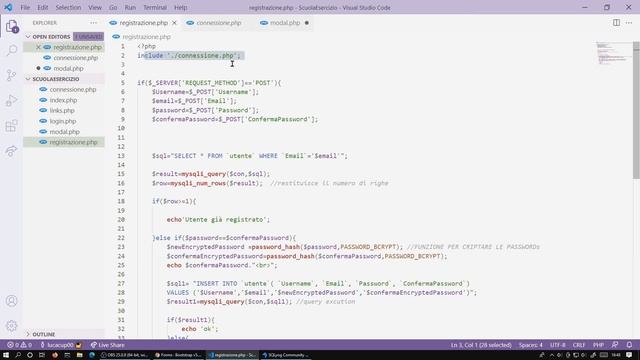Viewport: 640px width, 360px height.
Task: Open the Search view in activity bar
Action: (x=12, y=50)
